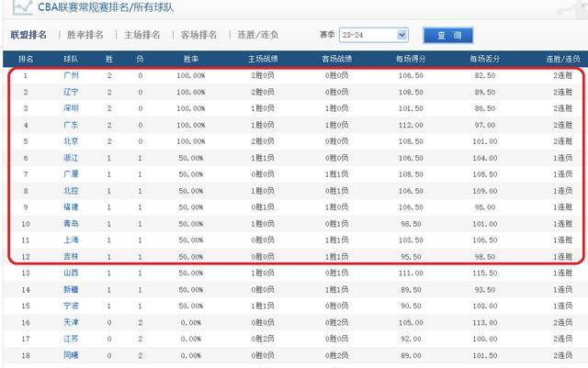
Task: Open the 江苏 team link
Action: pos(71,339)
